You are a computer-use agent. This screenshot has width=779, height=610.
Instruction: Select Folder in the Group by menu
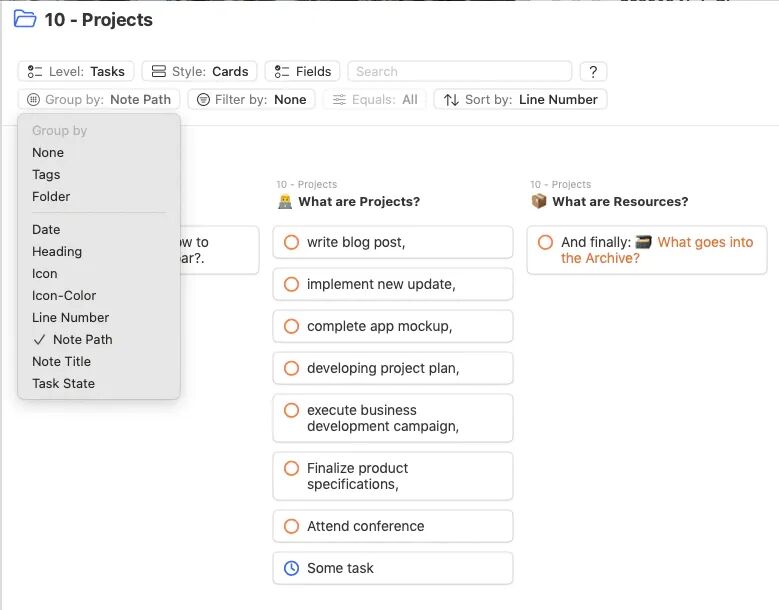coord(98,196)
